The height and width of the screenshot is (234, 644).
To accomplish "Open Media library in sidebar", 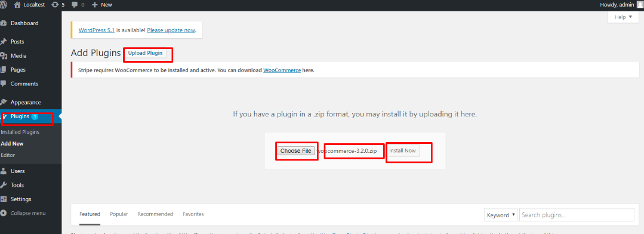I will tap(19, 56).
